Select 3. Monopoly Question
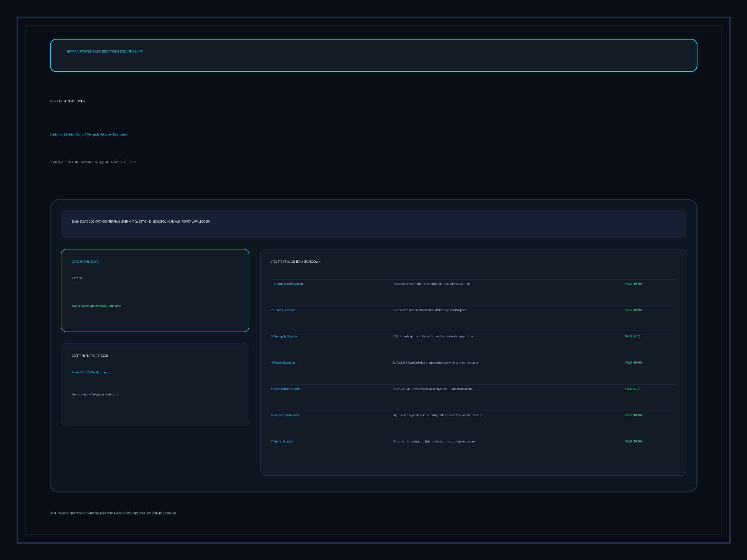This screenshot has height=560, width=747. click(x=285, y=337)
